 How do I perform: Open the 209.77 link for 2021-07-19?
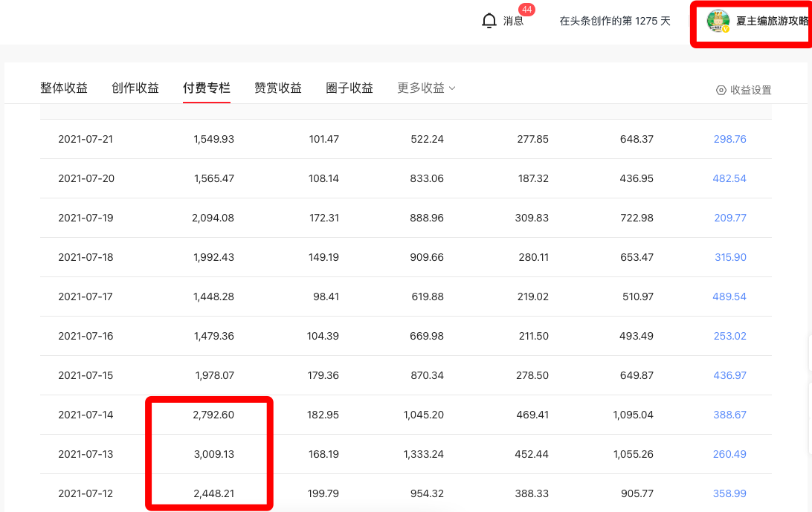point(729,218)
